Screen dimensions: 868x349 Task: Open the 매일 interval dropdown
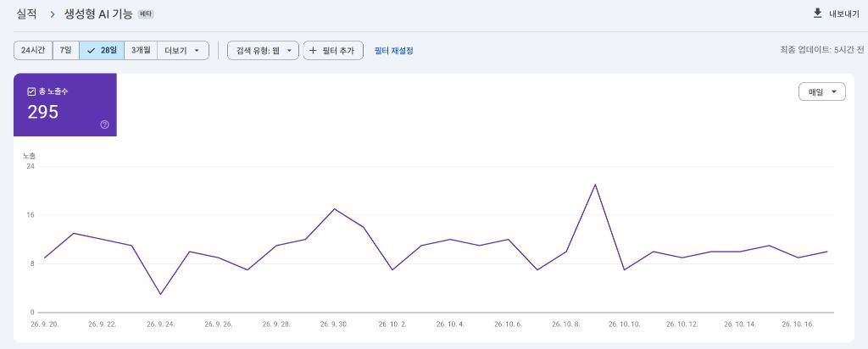coord(822,91)
